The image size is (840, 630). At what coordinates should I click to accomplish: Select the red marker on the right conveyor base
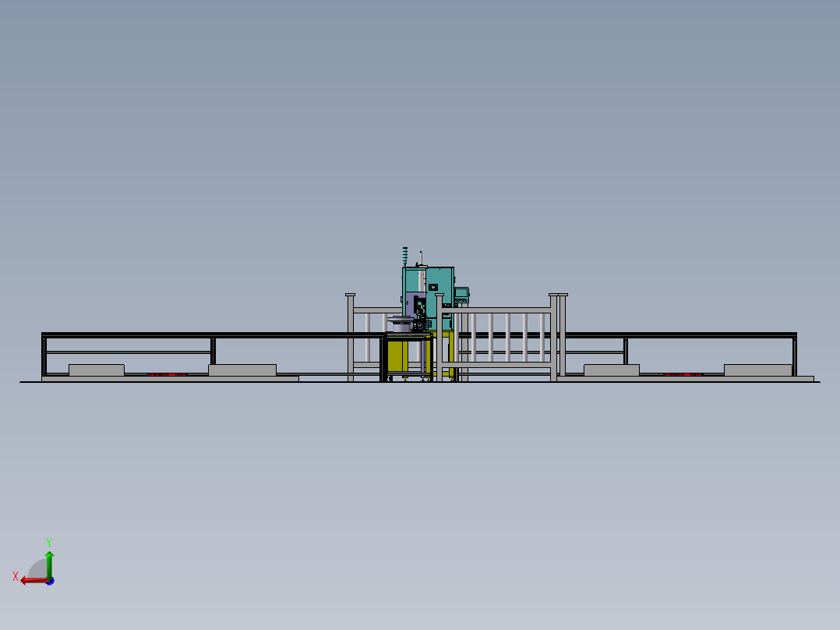point(683,374)
